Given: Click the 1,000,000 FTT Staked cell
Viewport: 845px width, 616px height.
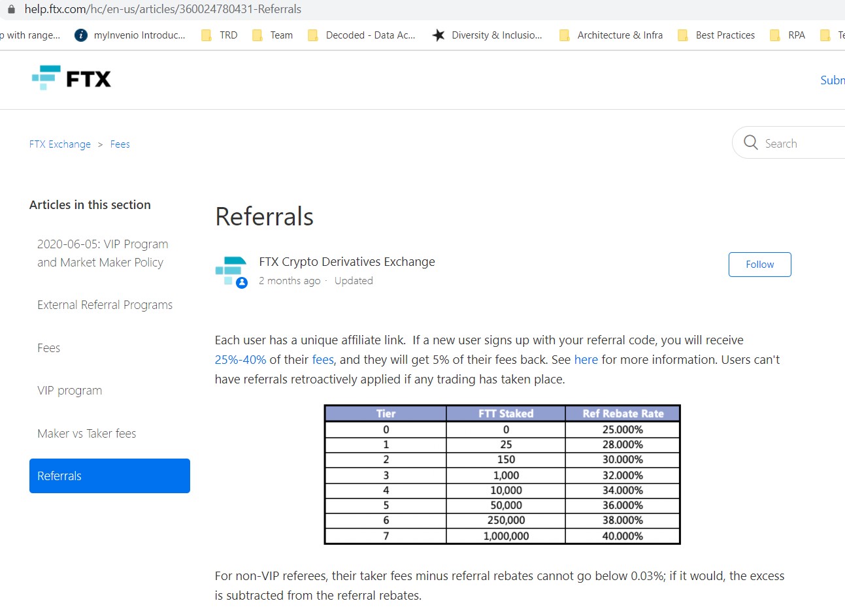Looking at the screenshot, I should coord(506,536).
